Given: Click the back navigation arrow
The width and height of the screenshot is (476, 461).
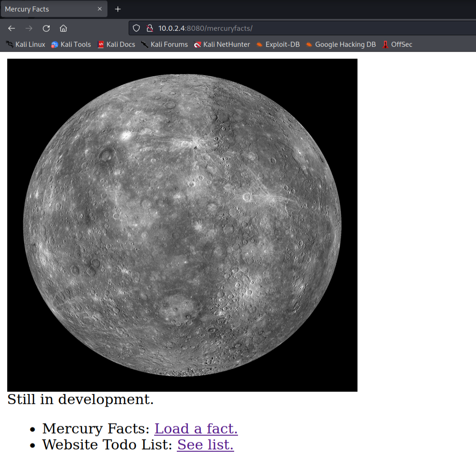Looking at the screenshot, I should coord(11,28).
